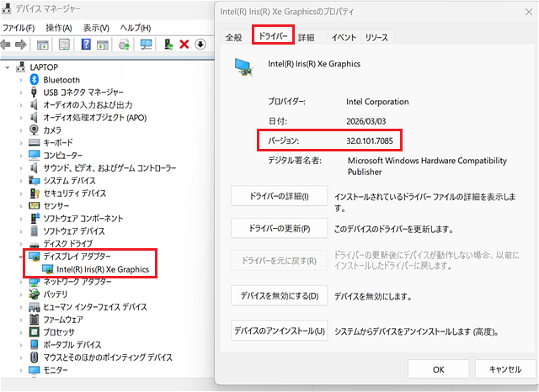Viewport: 539px width, 392px height.
Task: Open the 表示(V) menu
Action: coord(96,28)
